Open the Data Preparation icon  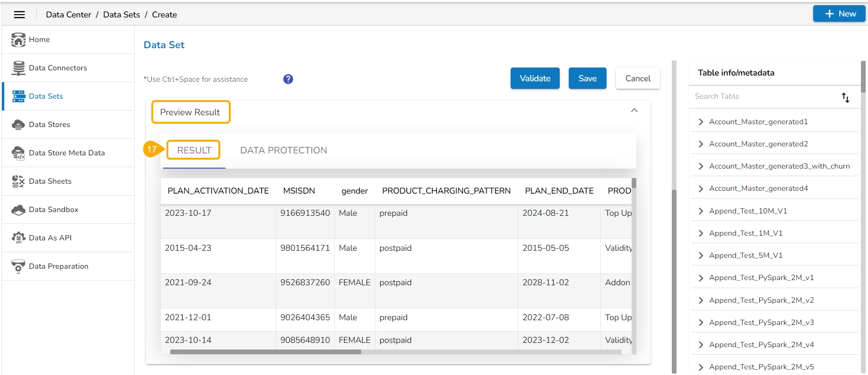pos(18,266)
